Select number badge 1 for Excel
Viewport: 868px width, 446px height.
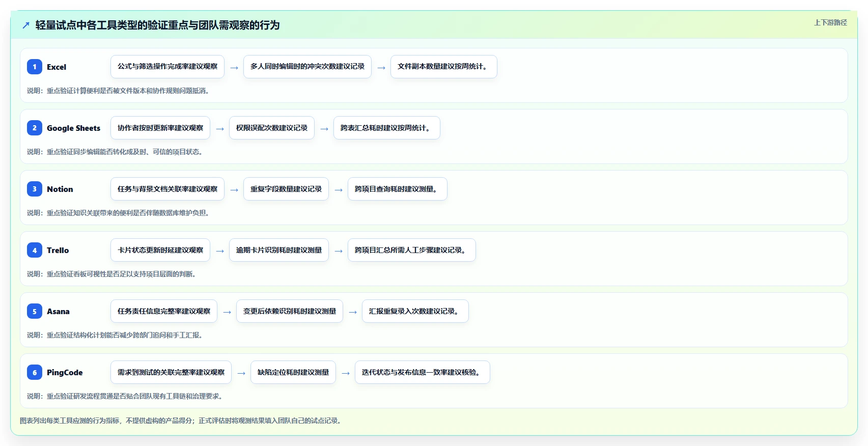pyautogui.click(x=35, y=67)
